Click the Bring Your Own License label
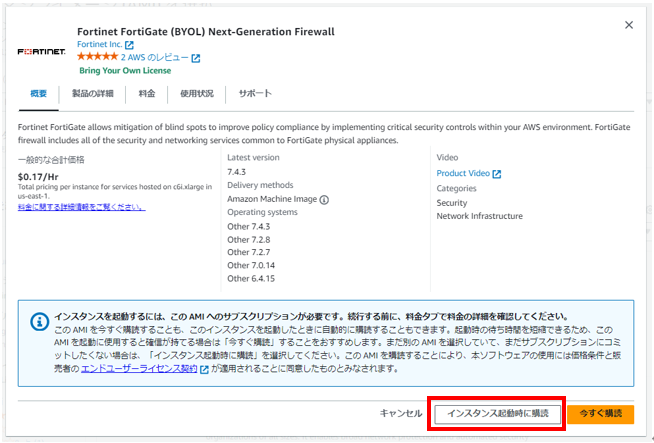654x443 pixels. 125,70
